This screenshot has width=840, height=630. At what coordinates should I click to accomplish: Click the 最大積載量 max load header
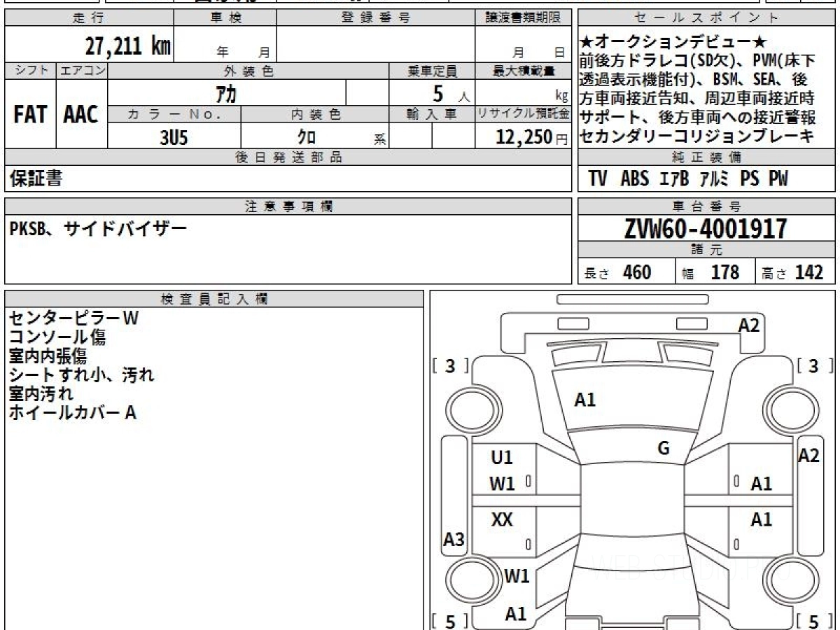click(x=524, y=71)
